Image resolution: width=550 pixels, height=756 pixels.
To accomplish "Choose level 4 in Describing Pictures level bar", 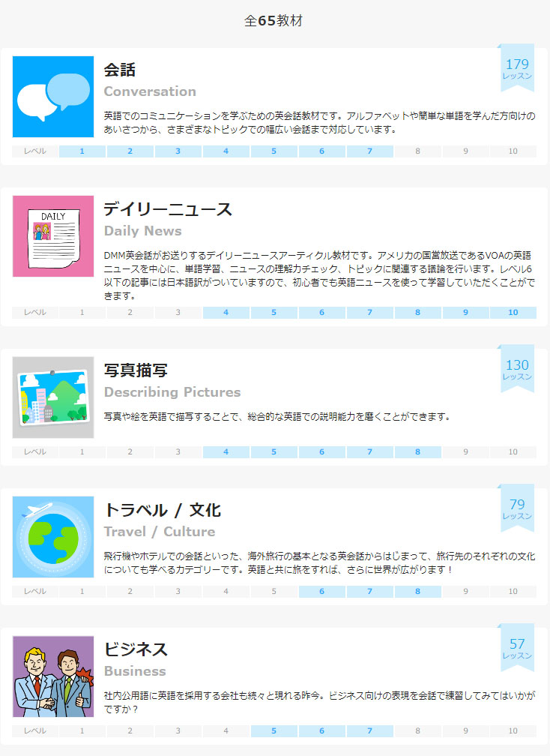I will tap(226, 451).
